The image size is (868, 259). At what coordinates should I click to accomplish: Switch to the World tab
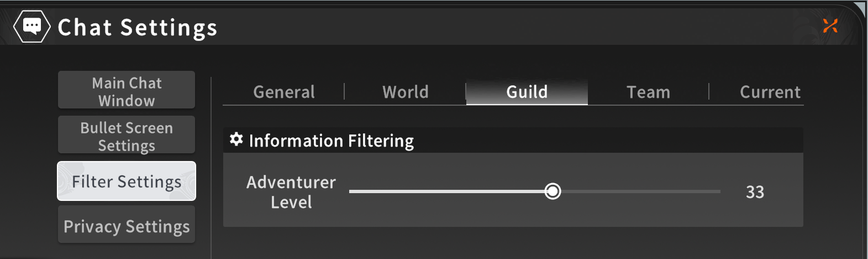tap(406, 92)
